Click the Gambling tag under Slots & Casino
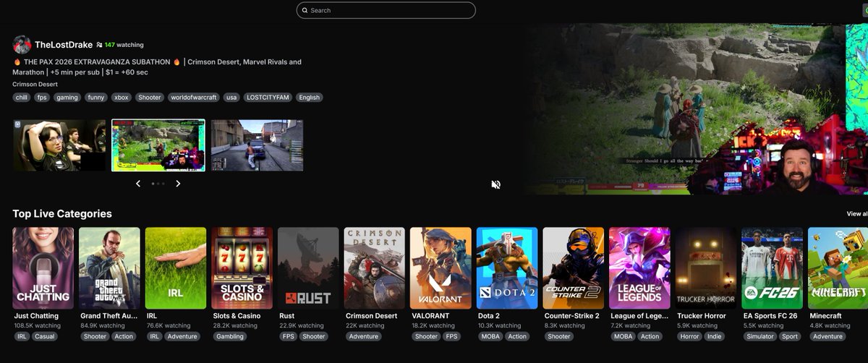Image resolution: width=868 pixels, height=363 pixels. click(x=231, y=336)
